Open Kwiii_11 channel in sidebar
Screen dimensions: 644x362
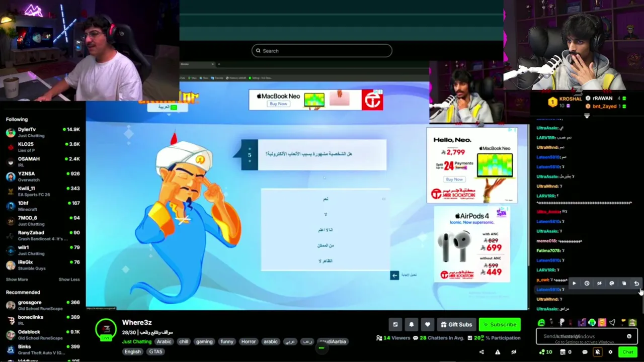pos(43,191)
